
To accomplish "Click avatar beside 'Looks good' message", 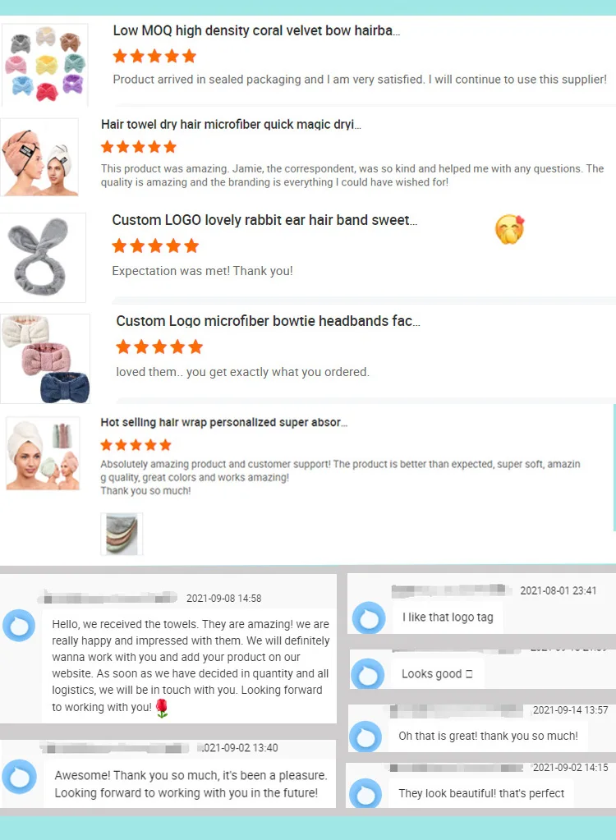I will tap(367, 674).
